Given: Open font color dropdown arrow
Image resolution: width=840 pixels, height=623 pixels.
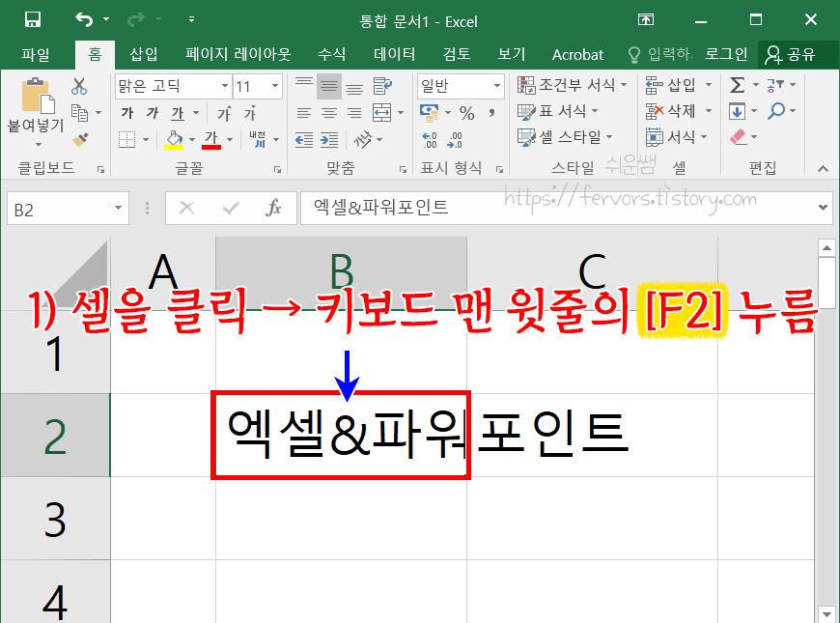Looking at the screenshot, I should click(x=230, y=140).
